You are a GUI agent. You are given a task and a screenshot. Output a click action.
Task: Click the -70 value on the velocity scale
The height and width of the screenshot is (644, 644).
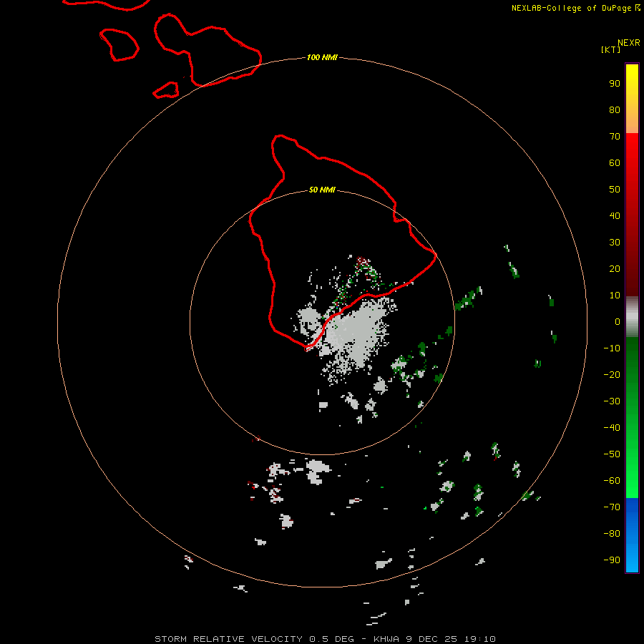[x=612, y=507]
